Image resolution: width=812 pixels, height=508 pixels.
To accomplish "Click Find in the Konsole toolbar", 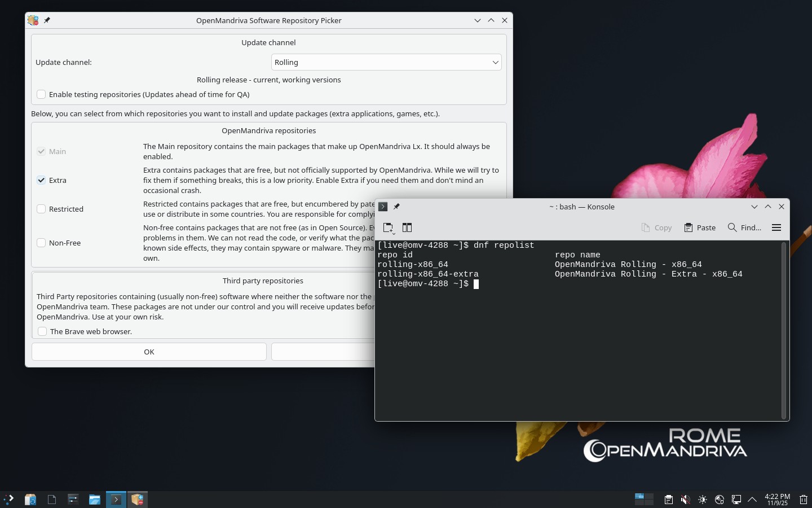I will (744, 227).
